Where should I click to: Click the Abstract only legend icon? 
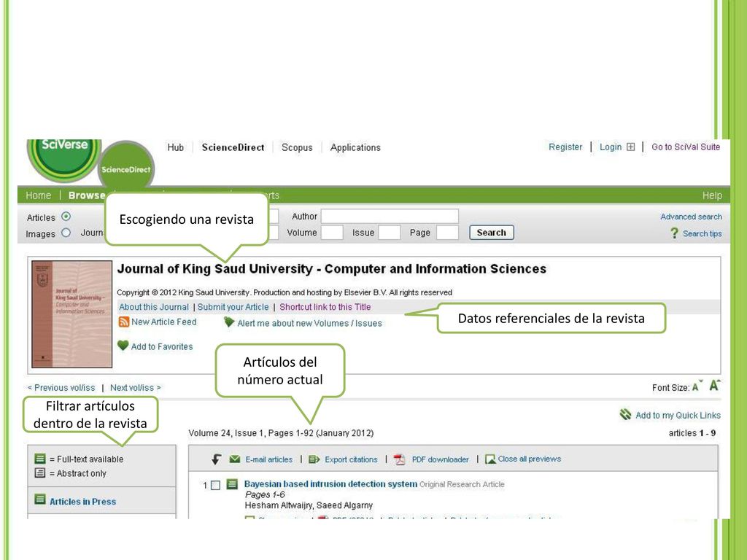click(40, 472)
